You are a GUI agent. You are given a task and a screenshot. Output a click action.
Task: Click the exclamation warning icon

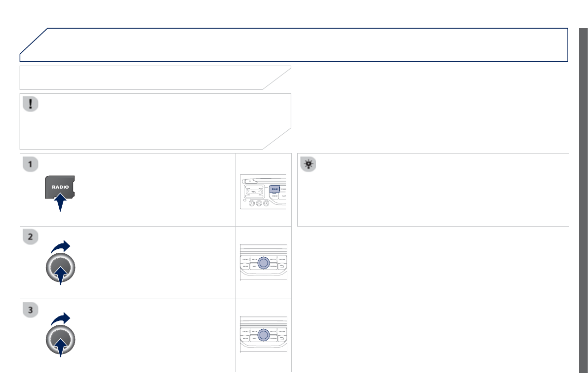31,104
